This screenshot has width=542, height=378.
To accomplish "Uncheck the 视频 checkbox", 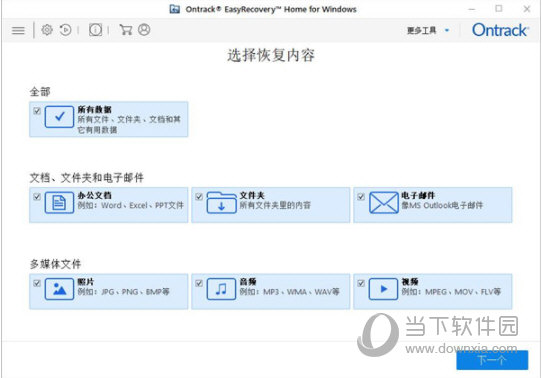I will tap(361, 283).
